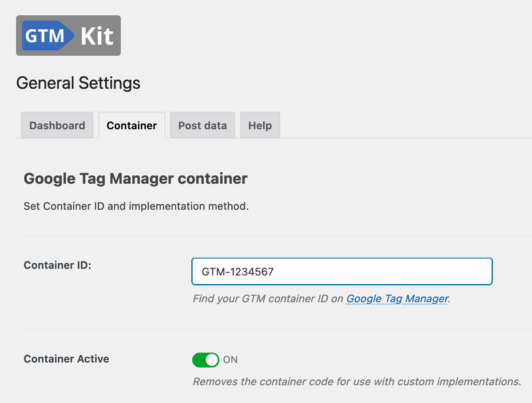Image resolution: width=532 pixels, height=403 pixels.
Task: Click the white Kit wordmark in the logo
Action: pyautogui.click(x=97, y=36)
